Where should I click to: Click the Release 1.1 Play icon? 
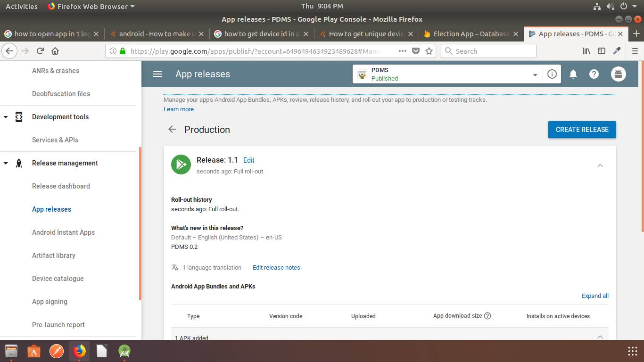pos(181,165)
